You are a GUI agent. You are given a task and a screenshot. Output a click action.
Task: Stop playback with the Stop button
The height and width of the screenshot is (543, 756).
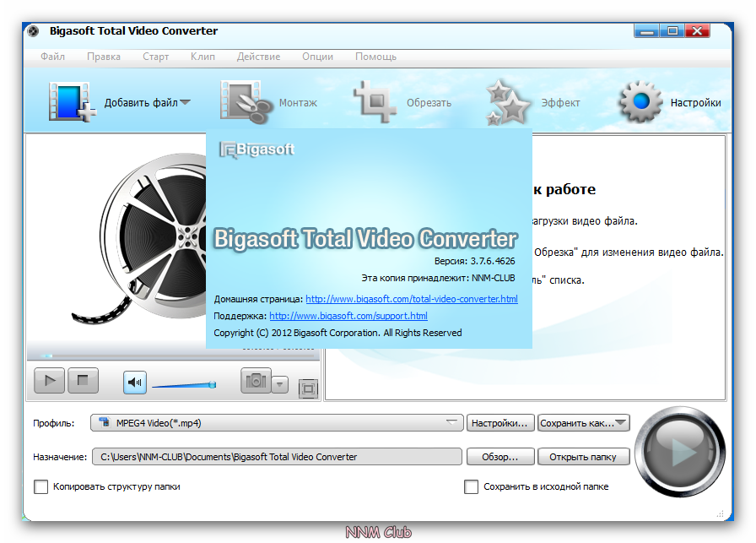pos(83,380)
